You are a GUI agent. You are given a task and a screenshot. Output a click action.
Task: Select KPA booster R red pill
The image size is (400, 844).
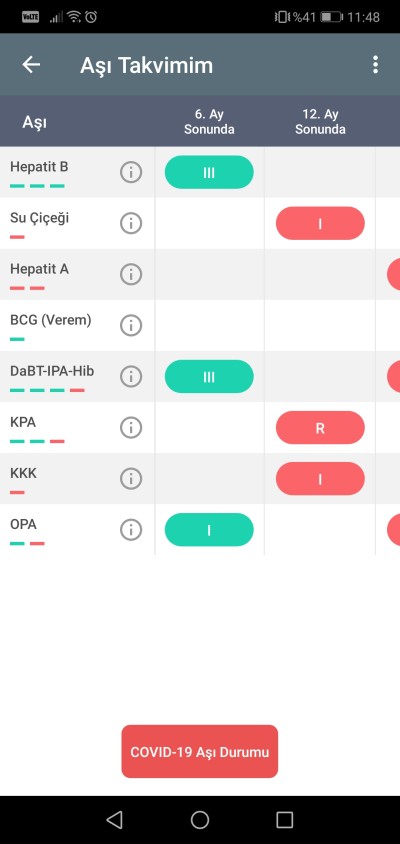click(320, 428)
